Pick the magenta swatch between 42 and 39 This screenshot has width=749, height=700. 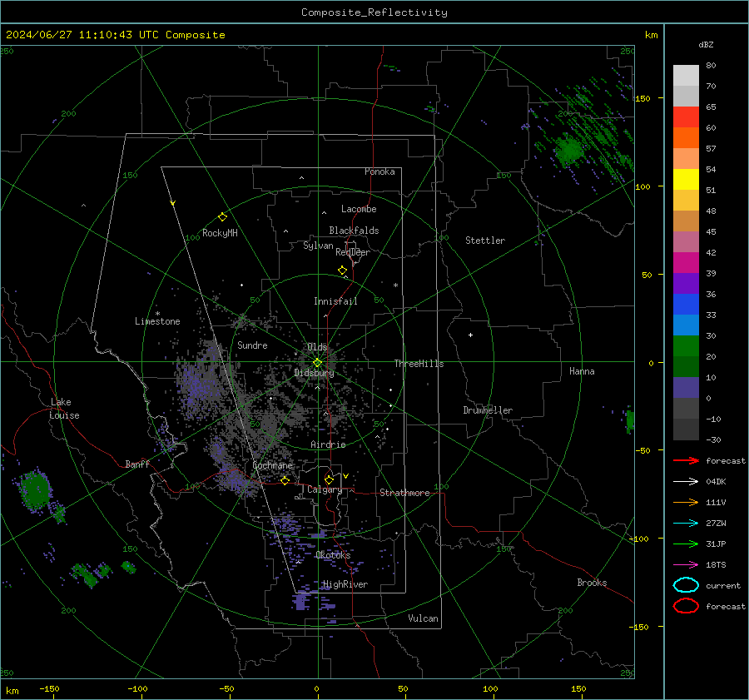pos(686,263)
